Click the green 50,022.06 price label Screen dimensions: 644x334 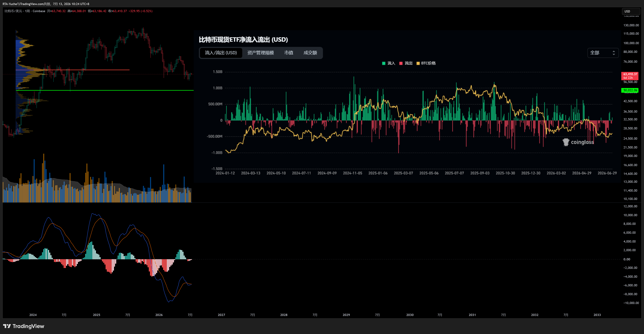pyautogui.click(x=630, y=90)
